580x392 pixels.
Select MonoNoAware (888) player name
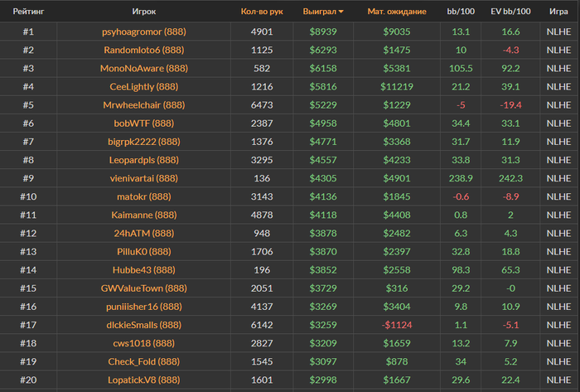[144, 68]
